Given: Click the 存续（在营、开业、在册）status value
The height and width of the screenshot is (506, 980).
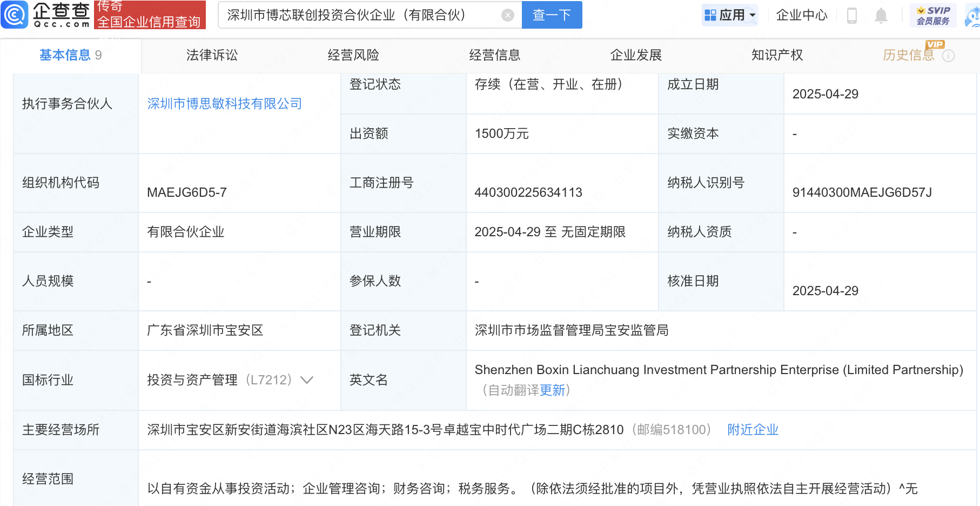Looking at the screenshot, I should pyautogui.click(x=549, y=84).
